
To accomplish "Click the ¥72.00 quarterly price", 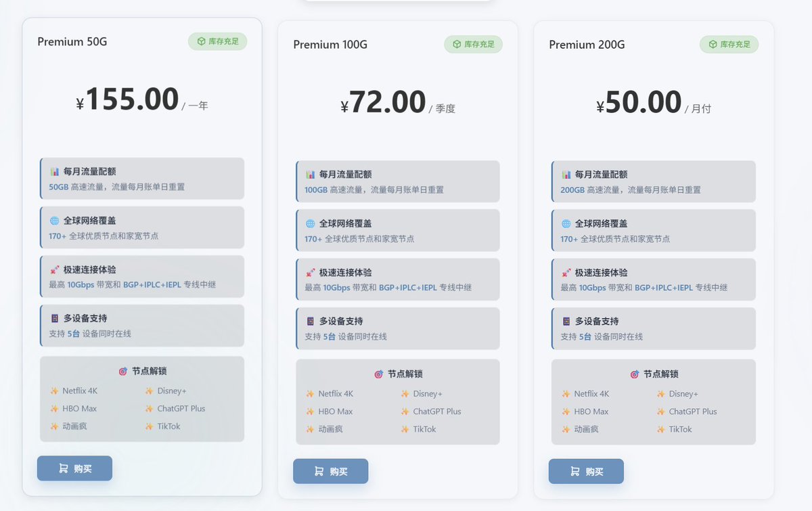I will coord(383,103).
